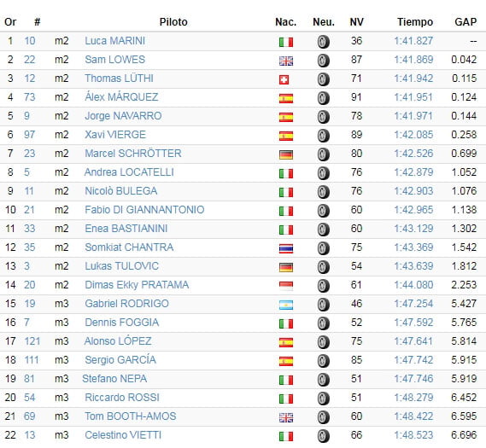Click the tyre icon in Luca MARINI's row
The height and width of the screenshot is (448, 486).
323,42
